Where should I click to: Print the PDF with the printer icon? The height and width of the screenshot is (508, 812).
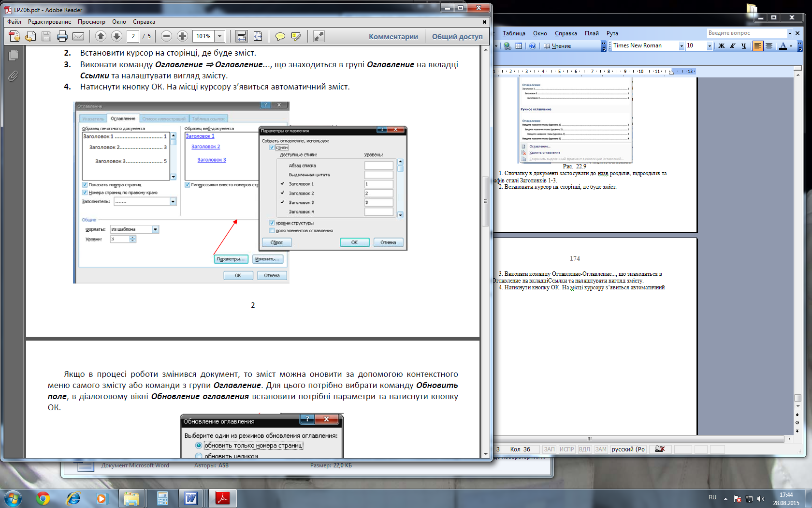62,36
